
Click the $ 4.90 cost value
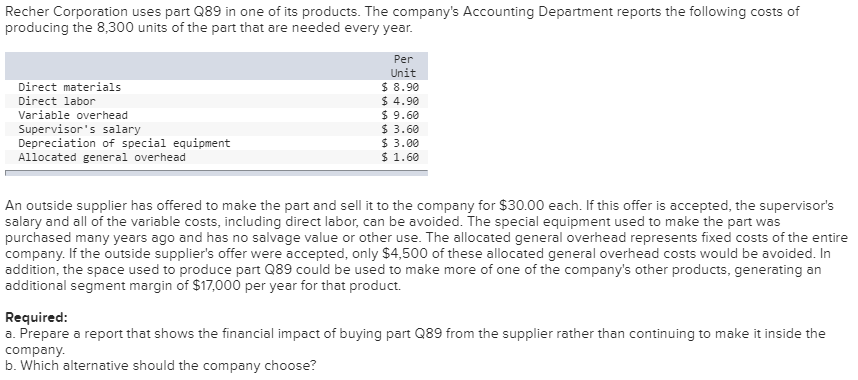click(400, 101)
